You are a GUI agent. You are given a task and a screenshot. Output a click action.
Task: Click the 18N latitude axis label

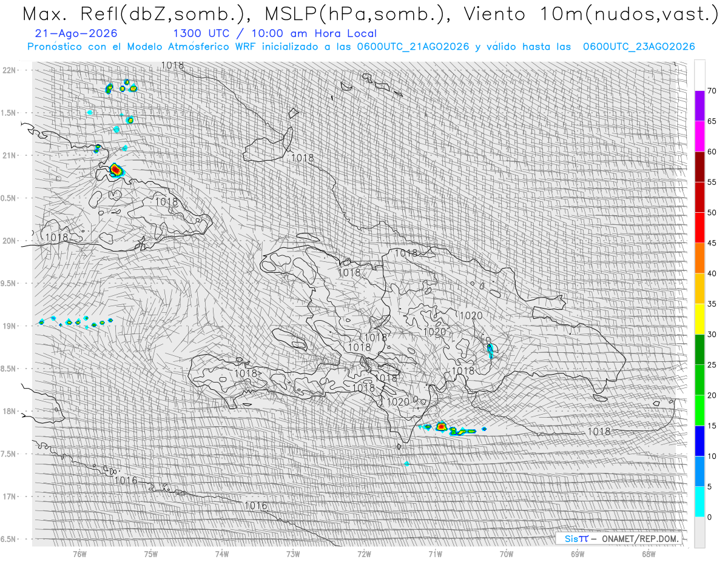pyautogui.click(x=10, y=411)
